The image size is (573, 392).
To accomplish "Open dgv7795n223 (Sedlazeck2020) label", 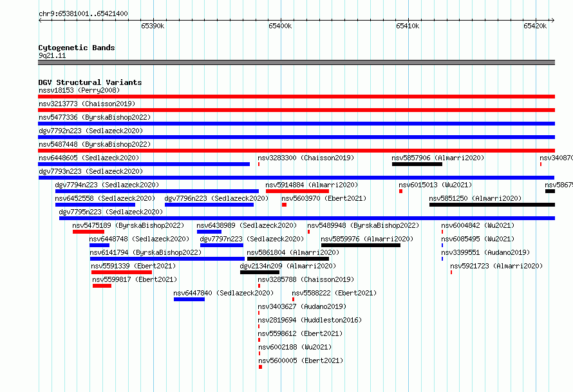I will 111,212.
